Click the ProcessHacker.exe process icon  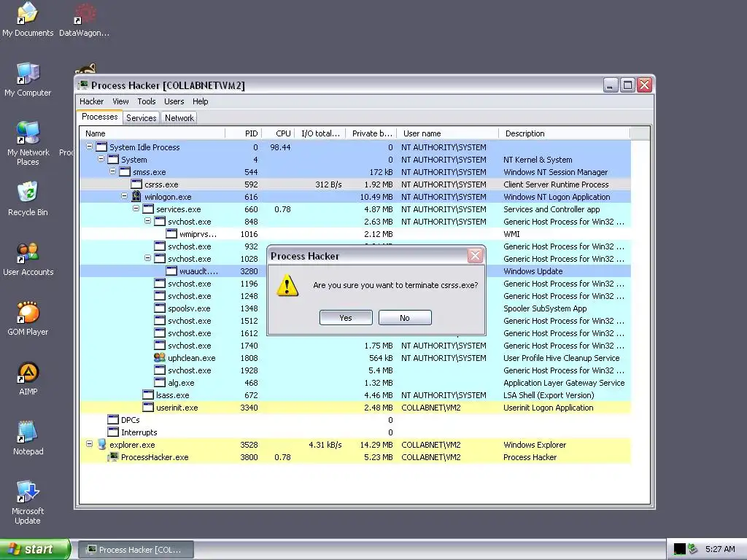coord(113,456)
